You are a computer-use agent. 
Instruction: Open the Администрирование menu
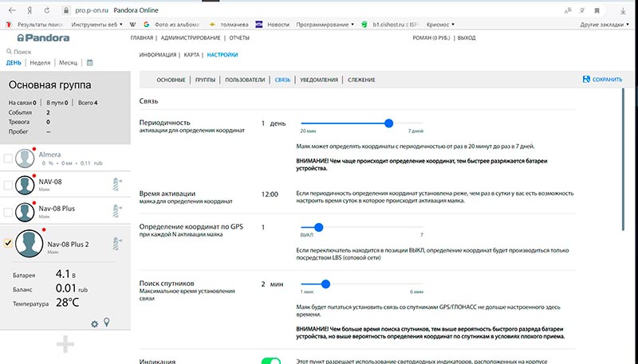[191, 38]
